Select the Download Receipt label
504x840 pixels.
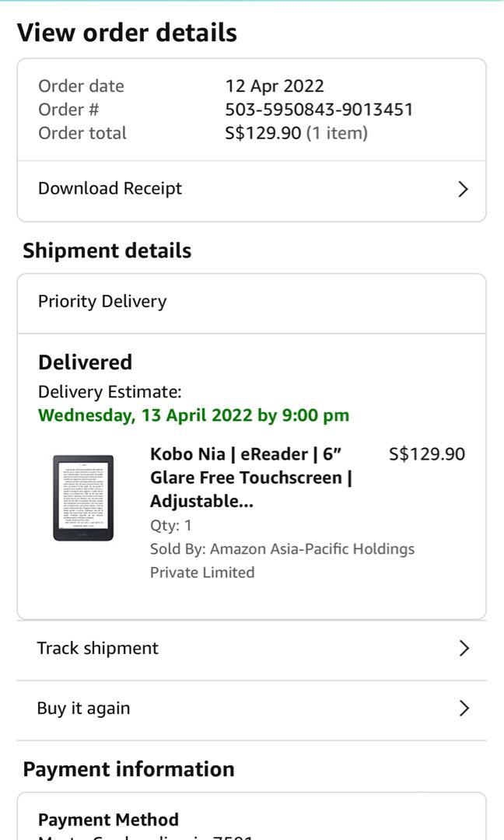click(x=110, y=188)
